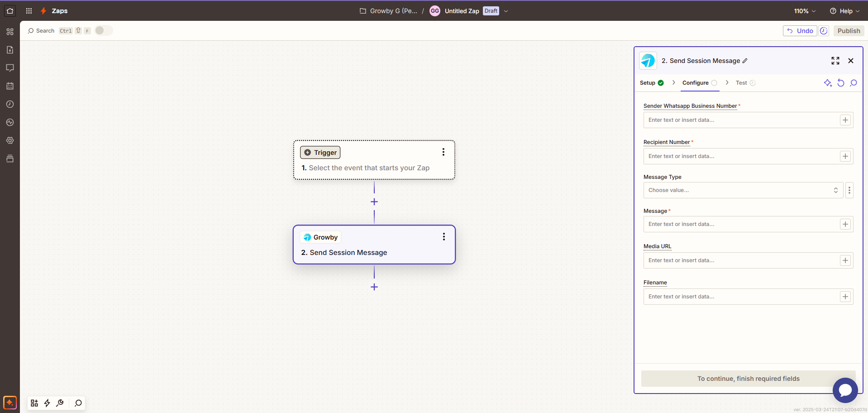Screen dimensions: 868x413
Task: Rename step using the pencil icon
Action: [x=745, y=61]
